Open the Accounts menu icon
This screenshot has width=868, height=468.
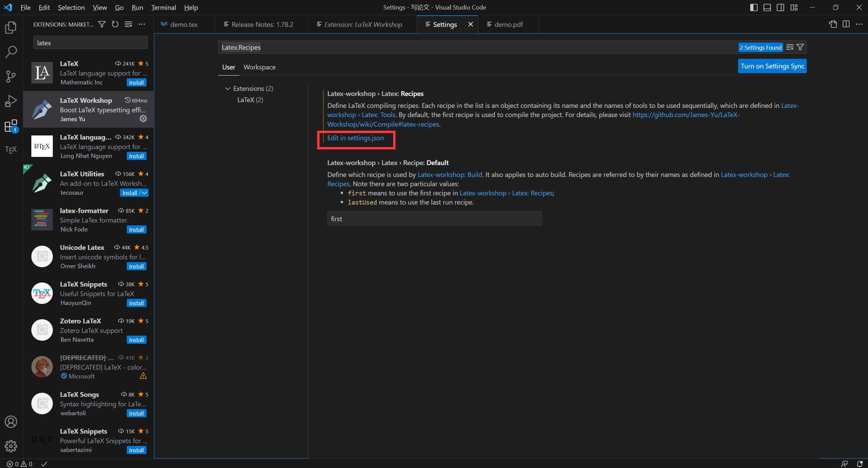[11, 422]
